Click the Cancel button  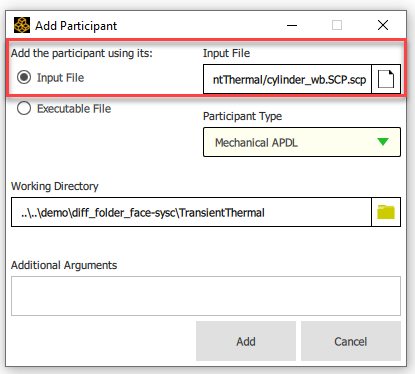click(351, 341)
